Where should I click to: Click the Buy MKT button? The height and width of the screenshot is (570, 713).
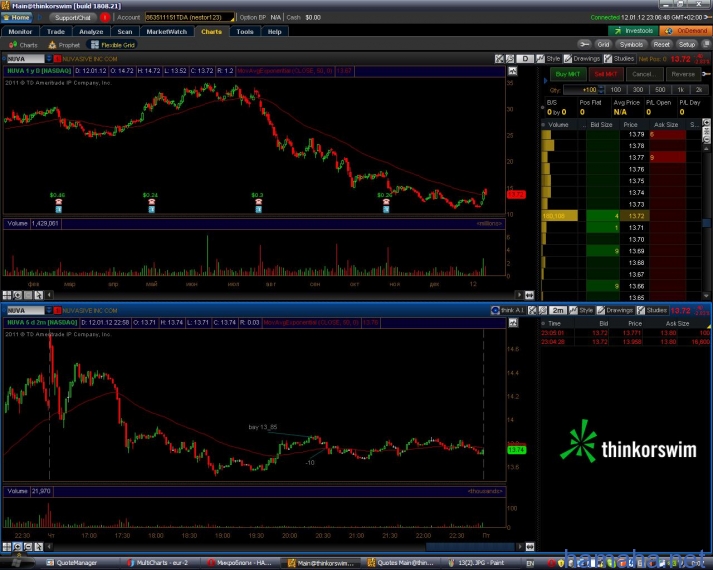[567, 74]
